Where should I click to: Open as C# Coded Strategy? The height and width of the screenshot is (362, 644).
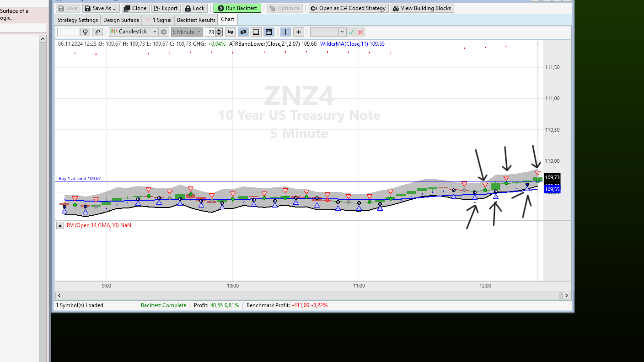(x=349, y=8)
